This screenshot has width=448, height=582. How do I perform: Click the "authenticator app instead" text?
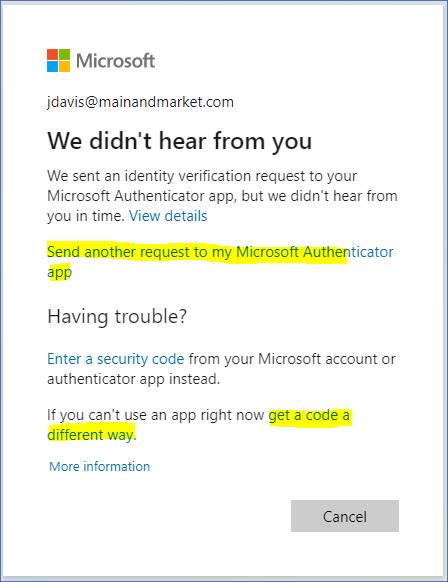point(134,379)
